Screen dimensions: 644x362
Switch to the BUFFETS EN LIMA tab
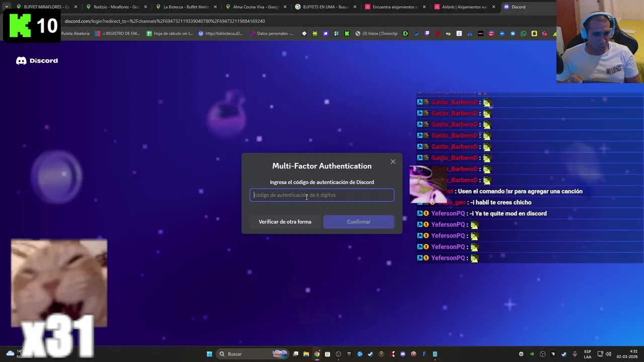point(326,7)
